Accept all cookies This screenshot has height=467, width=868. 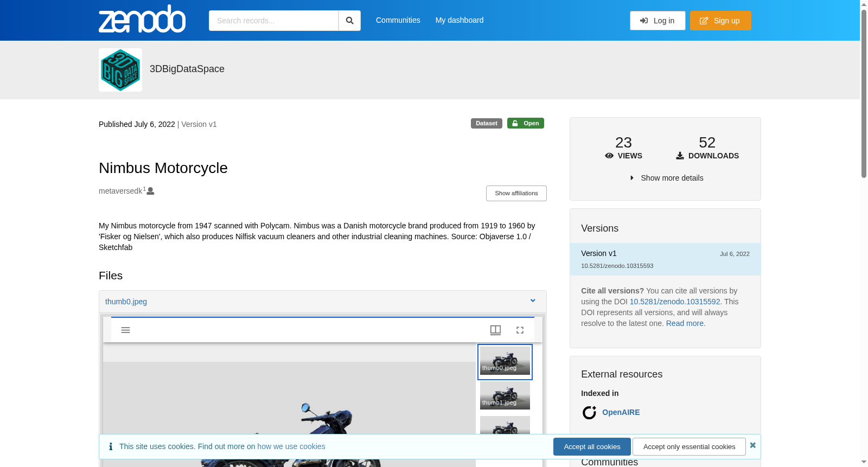pos(592,447)
